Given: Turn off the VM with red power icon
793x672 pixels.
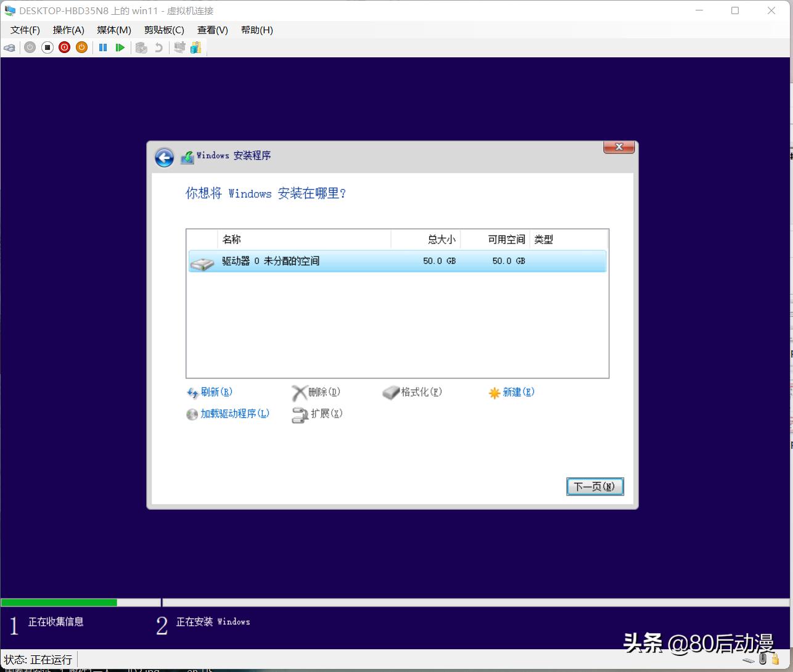Looking at the screenshot, I should pyautogui.click(x=64, y=47).
